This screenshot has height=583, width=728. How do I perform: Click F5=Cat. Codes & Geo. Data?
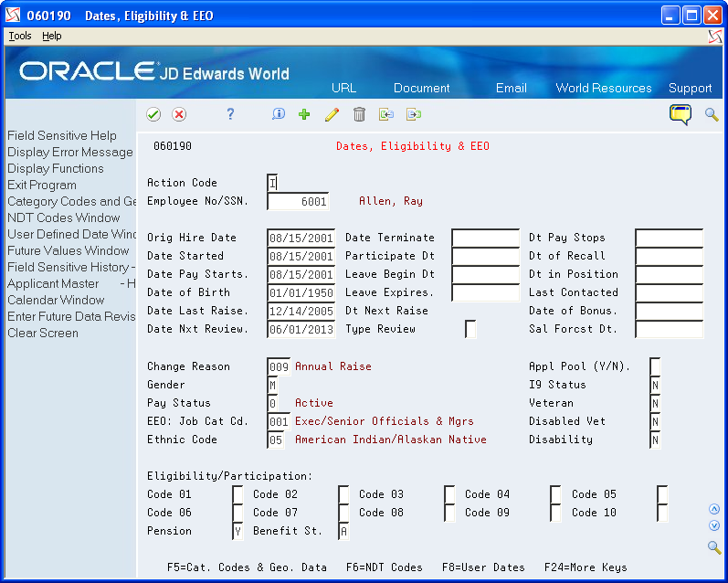coord(247,567)
